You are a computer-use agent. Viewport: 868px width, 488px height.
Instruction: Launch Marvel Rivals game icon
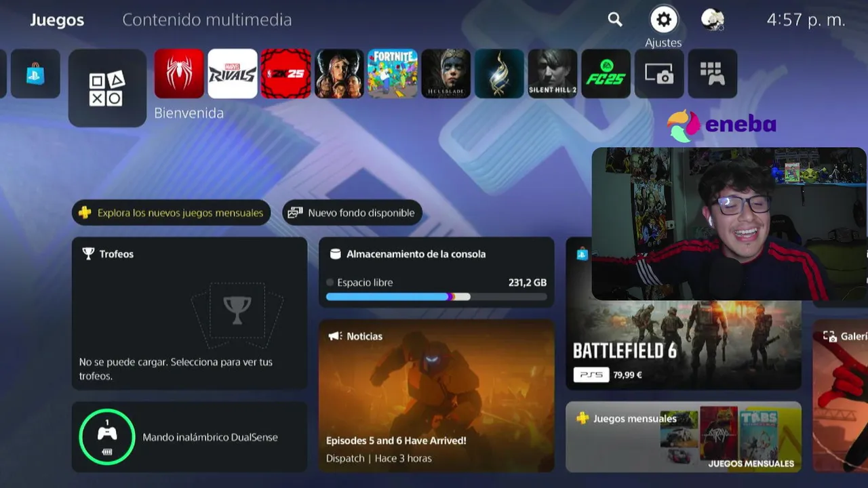point(233,74)
